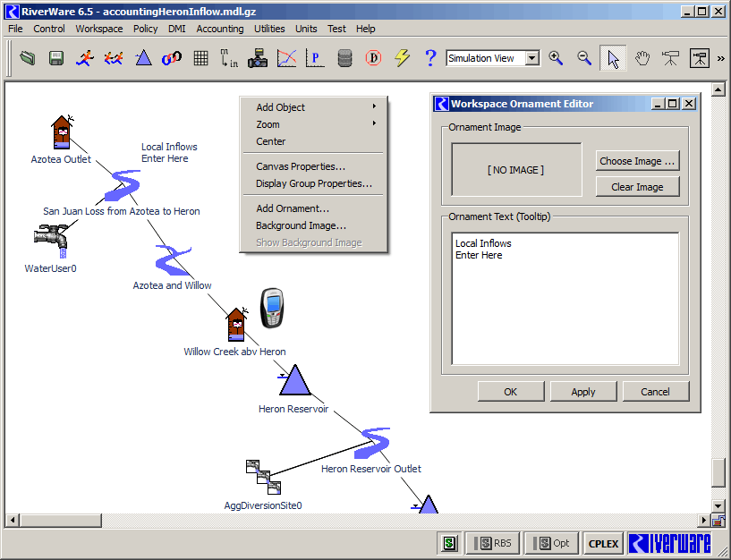Click the yellow lightning bolt icon
This screenshot has width=731, height=560.
click(x=402, y=58)
